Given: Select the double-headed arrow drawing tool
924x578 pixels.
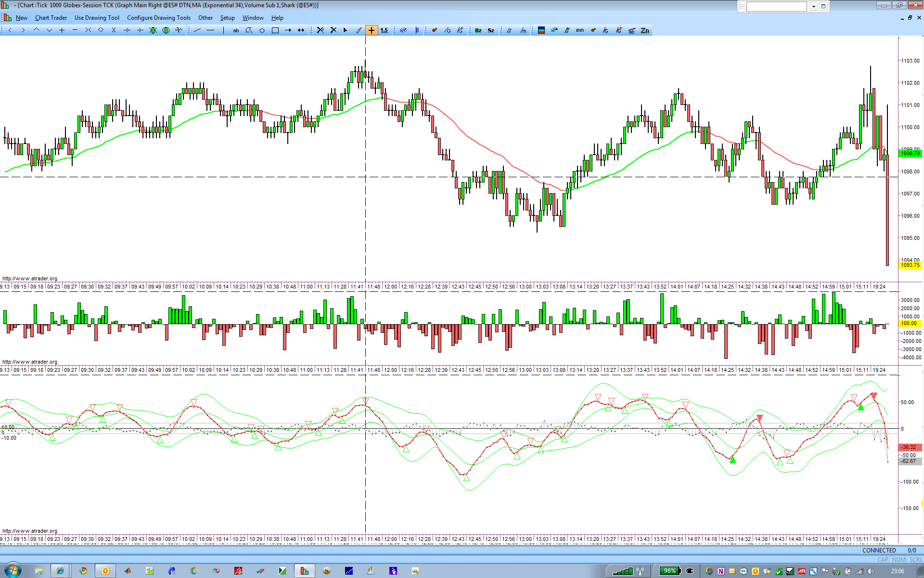Looking at the screenshot, I should click(301, 30).
